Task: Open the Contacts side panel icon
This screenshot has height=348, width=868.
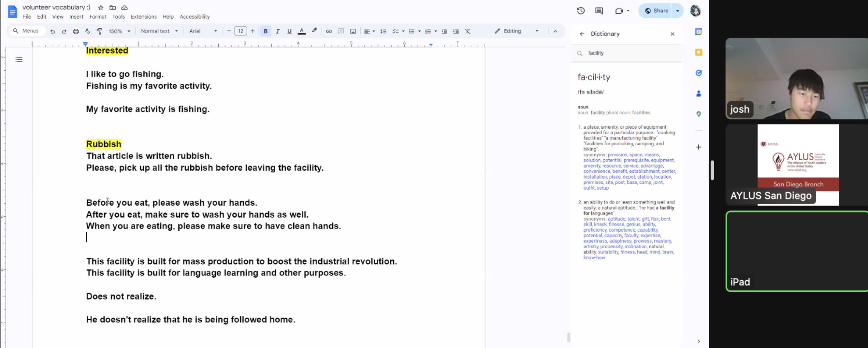Action: click(x=698, y=94)
